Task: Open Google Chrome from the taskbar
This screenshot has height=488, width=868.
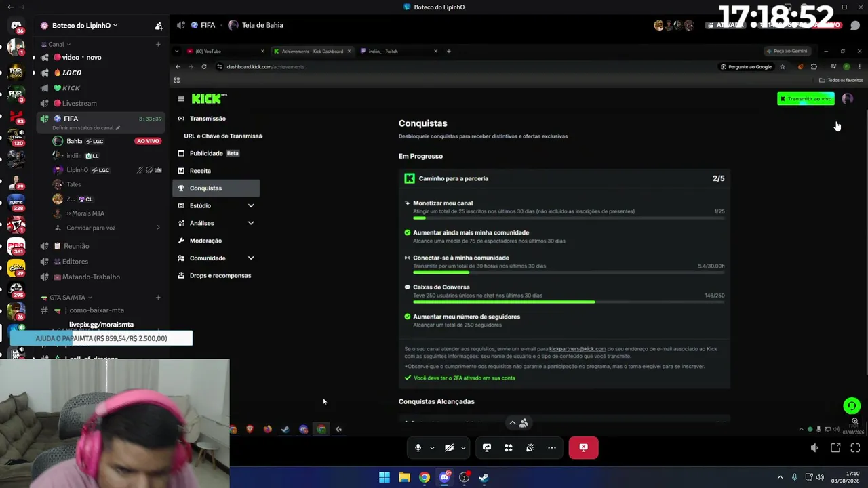Action: [x=424, y=477]
